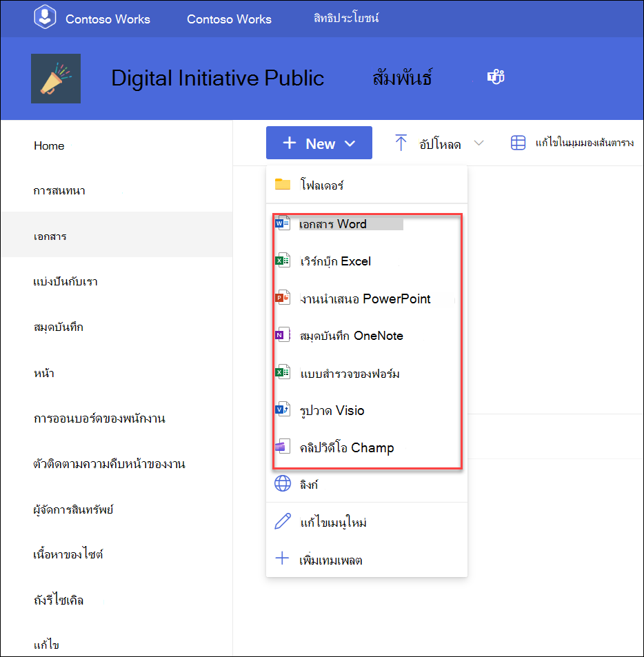This screenshot has width=644, height=657.
Task: Open ตัวติดตามความคืบหน้าของงาน navigation link
Action: point(109,463)
